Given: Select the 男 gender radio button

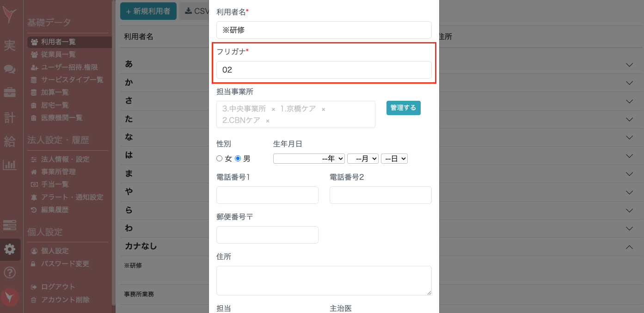Looking at the screenshot, I should 238,158.
